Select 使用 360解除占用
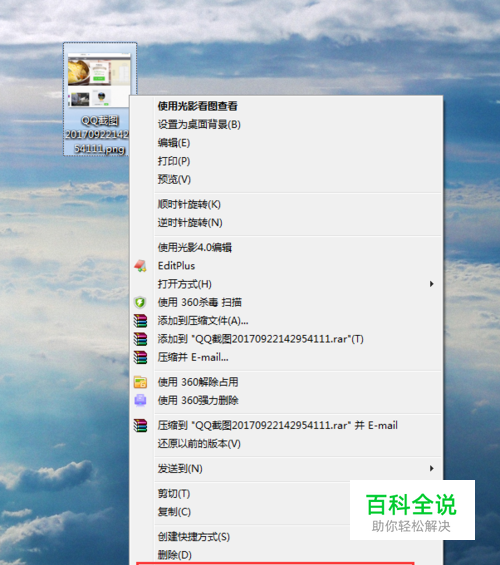Viewport: 500px width, 565px height. [x=198, y=382]
